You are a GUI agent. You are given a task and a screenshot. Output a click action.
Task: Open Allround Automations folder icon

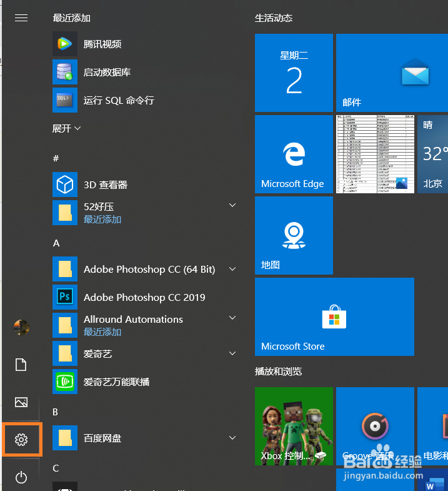(x=65, y=325)
